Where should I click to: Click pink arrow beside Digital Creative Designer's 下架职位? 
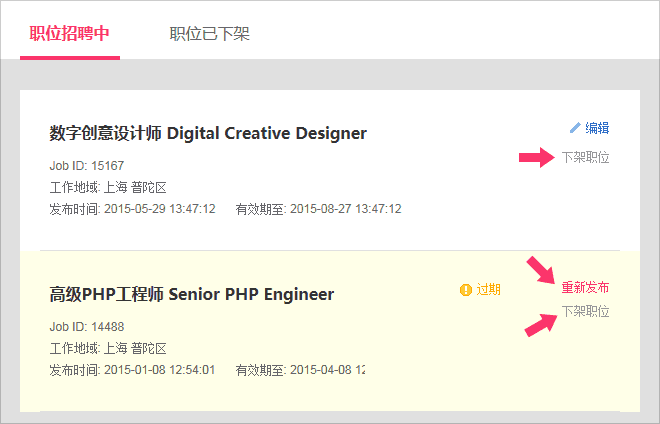tap(536, 157)
